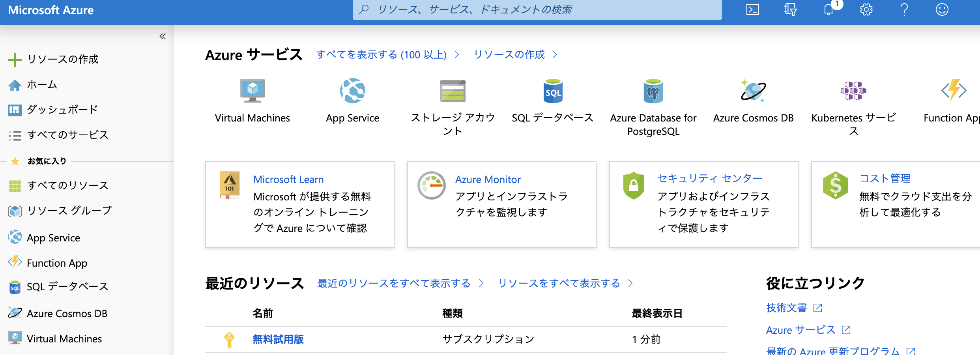The height and width of the screenshot is (355, 980).
Task: Open the Azure サービス link under 役に立つリンク
Action: click(801, 330)
